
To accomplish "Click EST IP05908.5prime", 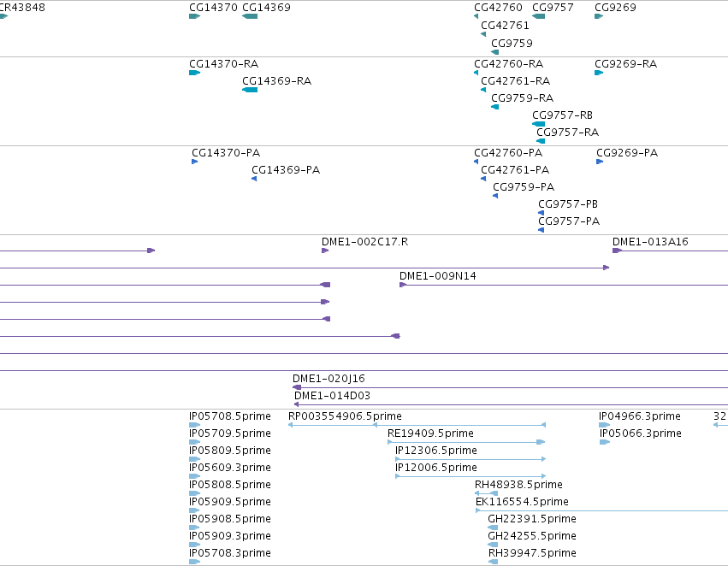I will (x=194, y=528).
